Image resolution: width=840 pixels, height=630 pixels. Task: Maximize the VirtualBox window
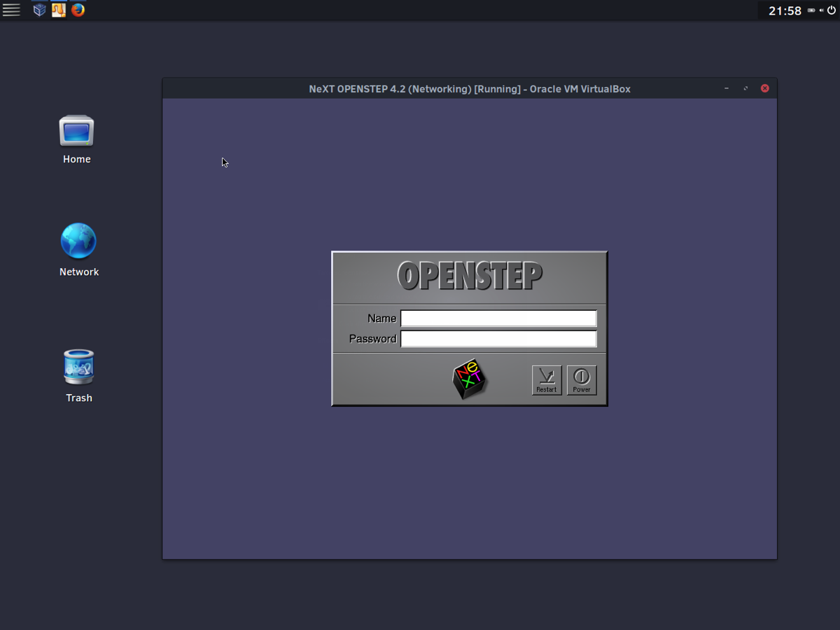pos(745,88)
